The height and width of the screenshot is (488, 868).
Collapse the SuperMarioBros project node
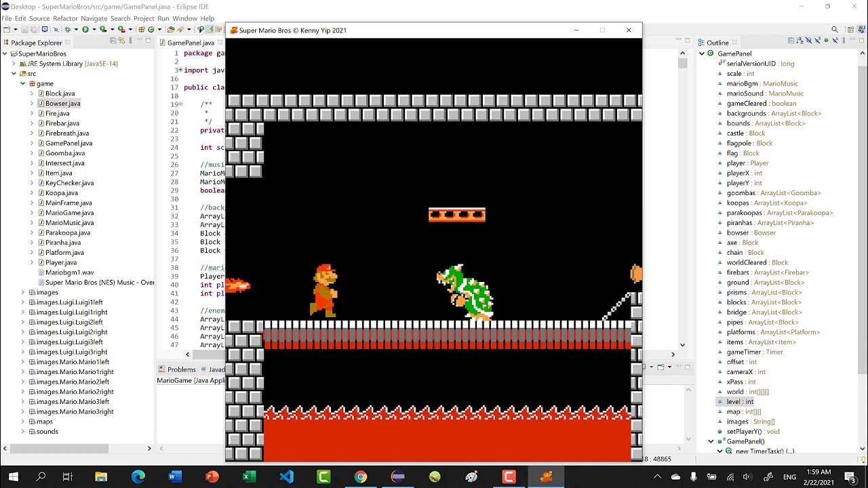tap(5, 54)
